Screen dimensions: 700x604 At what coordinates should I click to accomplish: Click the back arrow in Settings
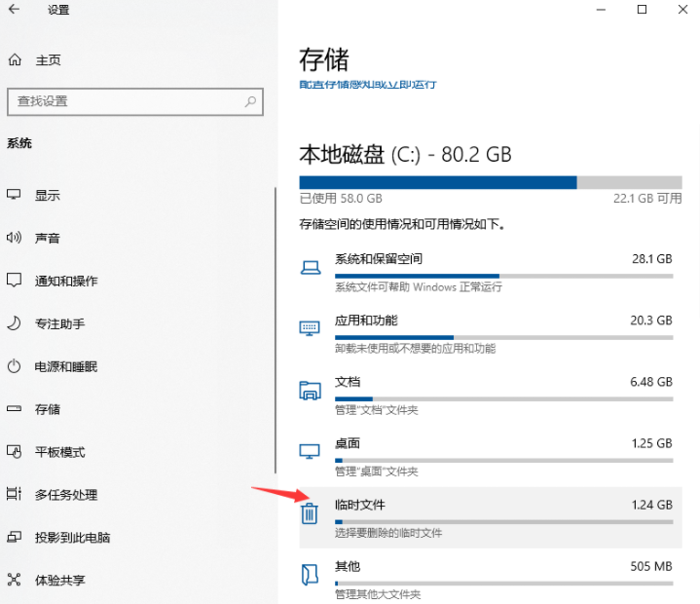tap(15, 11)
